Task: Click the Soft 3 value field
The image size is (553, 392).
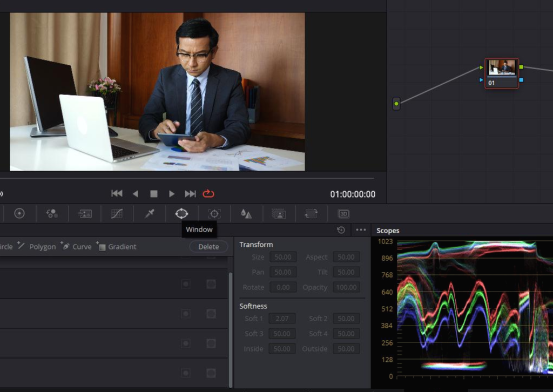Action: 282,334
